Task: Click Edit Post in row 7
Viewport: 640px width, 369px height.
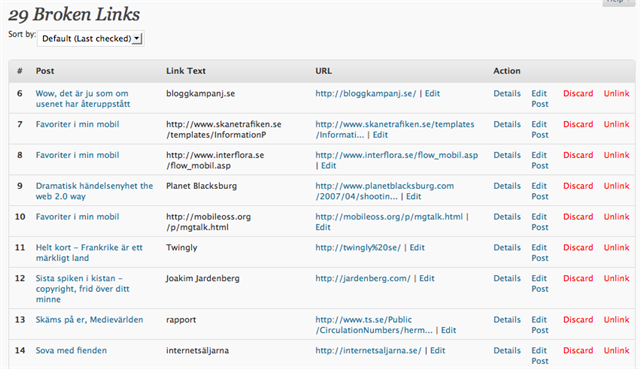Action: pos(540,129)
